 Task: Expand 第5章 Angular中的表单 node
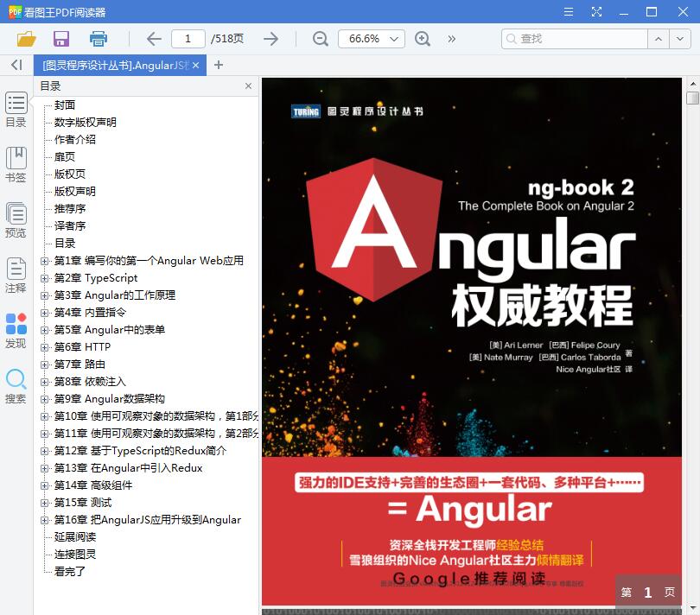coord(44,330)
